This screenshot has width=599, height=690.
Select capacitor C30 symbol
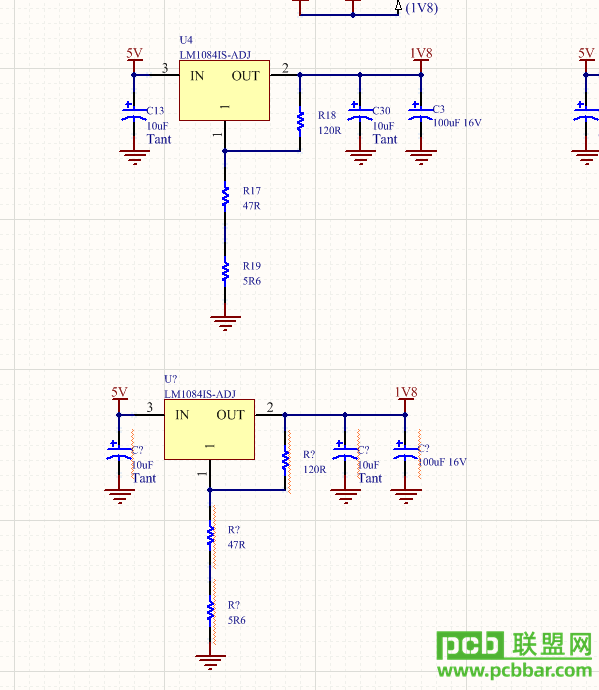coord(360,114)
